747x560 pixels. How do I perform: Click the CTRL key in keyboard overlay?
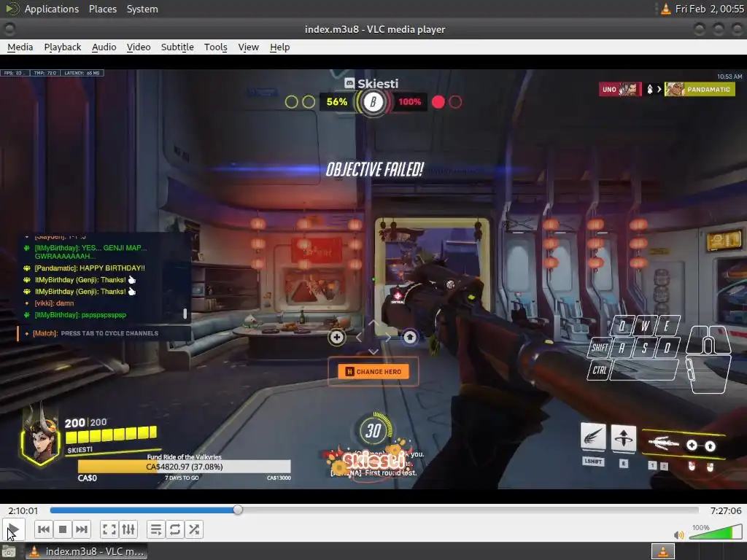tap(600, 370)
